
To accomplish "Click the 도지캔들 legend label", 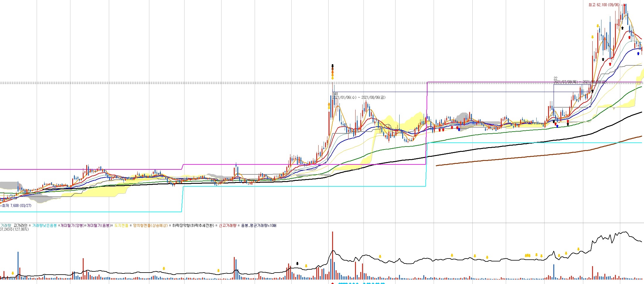I will tap(121, 226).
